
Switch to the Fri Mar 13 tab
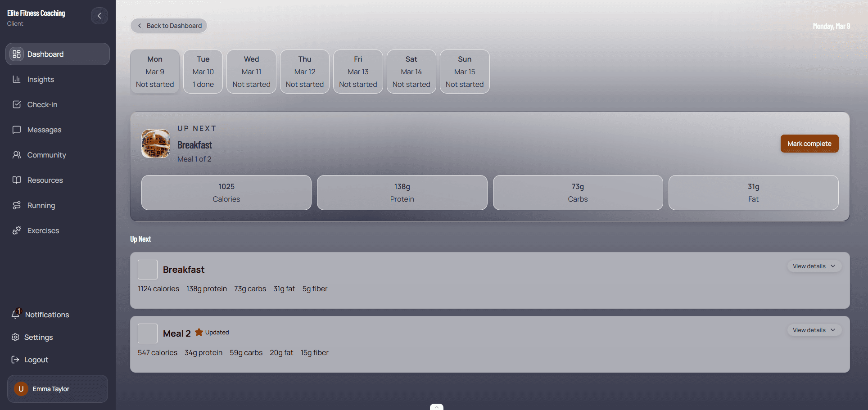tap(358, 72)
